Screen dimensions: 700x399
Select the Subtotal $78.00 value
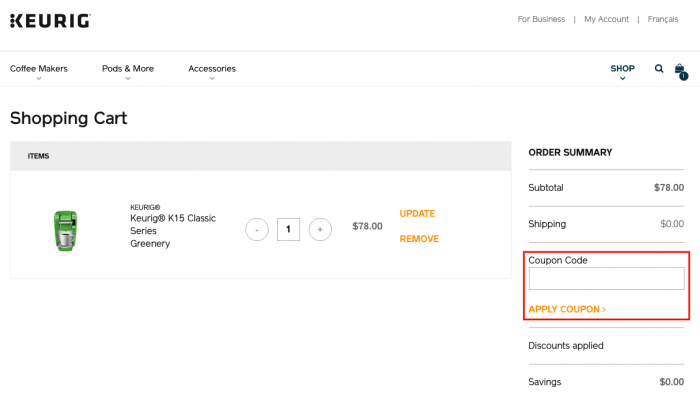[669, 188]
